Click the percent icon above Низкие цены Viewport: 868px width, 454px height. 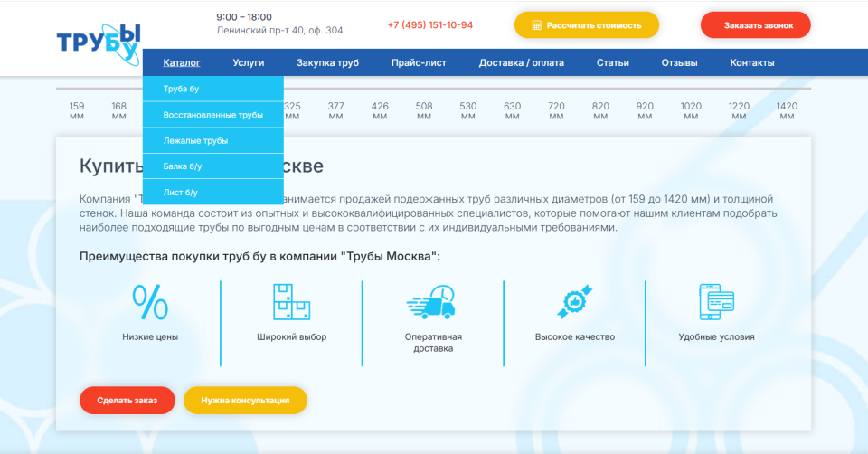(x=150, y=302)
